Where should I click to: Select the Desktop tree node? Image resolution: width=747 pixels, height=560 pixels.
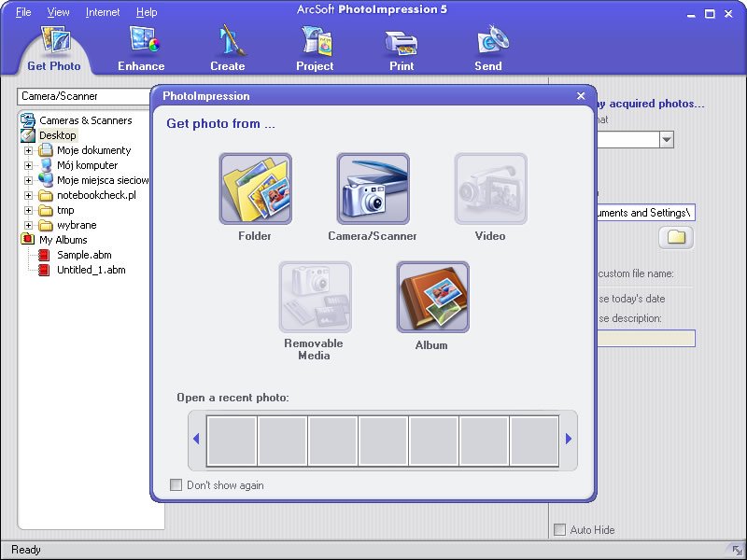pos(58,135)
